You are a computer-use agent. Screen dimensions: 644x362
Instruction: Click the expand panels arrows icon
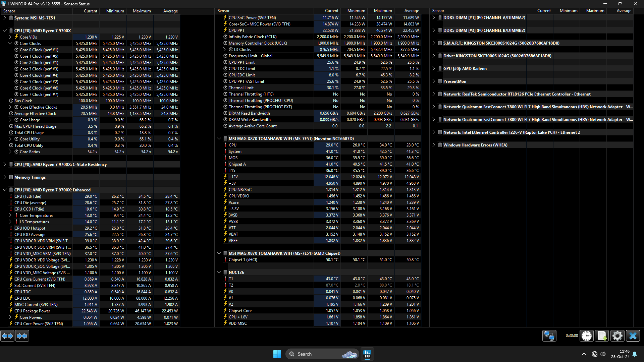click(7, 336)
